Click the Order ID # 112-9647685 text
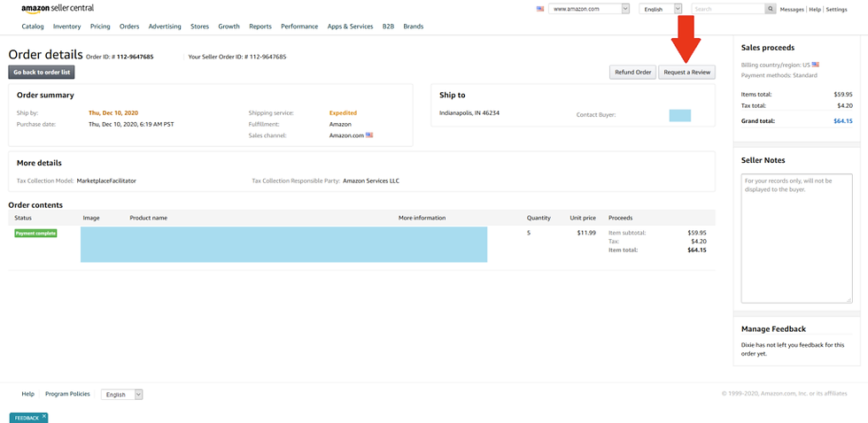This screenshot has height=423, width=868. click(x=120, y=57)
